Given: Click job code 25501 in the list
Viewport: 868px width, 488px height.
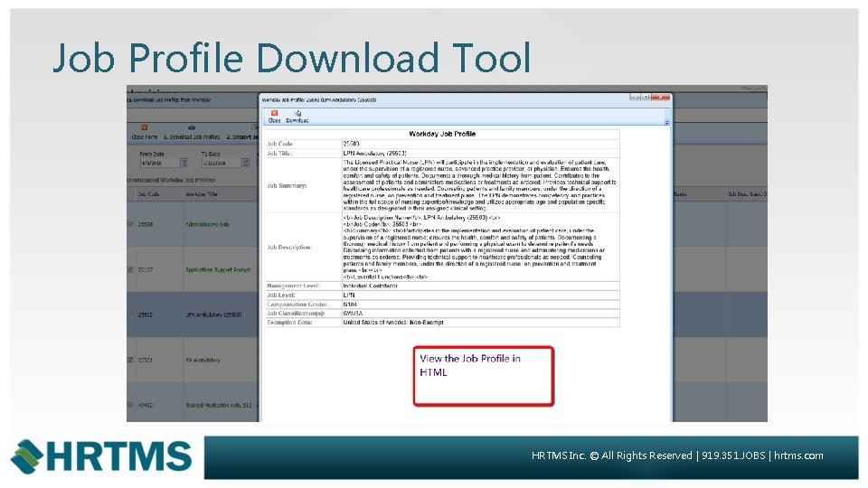Looking at the screenshot, I should click(x=145, y=360).
